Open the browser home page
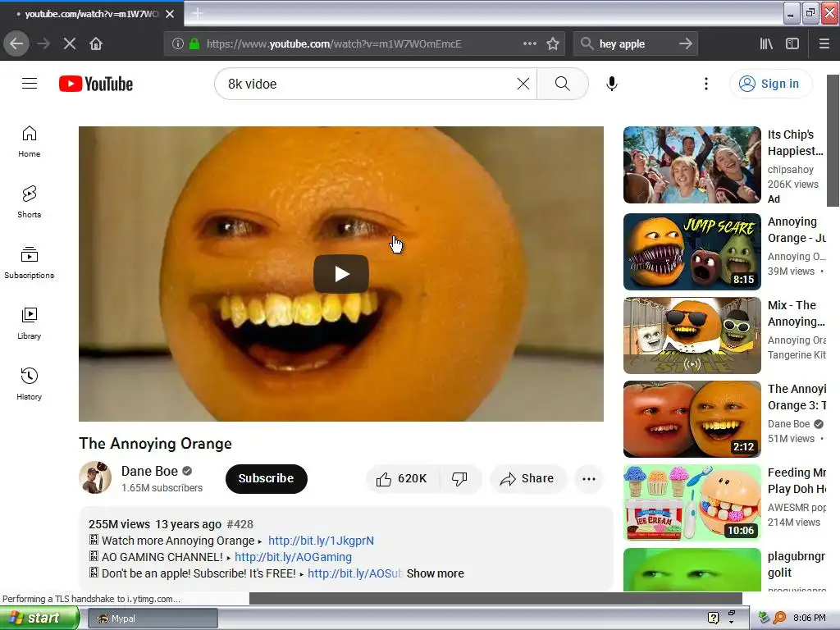Screen dimensions: 840x630 [96, 43]
